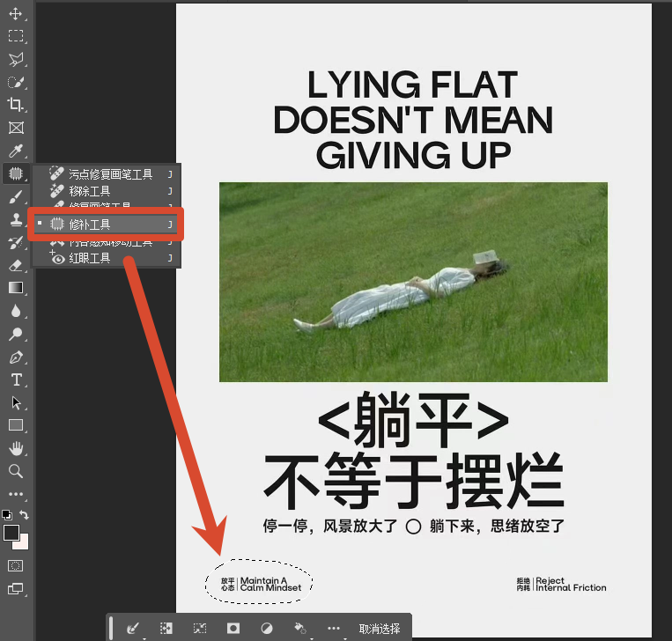Click the Patch tool in the toolbar
Image resolution: width=672 pixels, height=641 pixels.
pos(16,173)
